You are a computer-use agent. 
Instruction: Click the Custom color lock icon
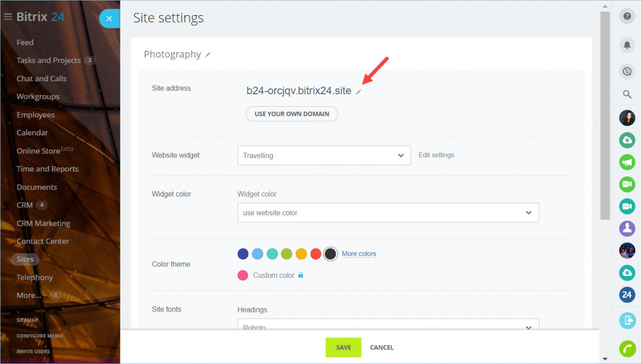click(301, 275)
